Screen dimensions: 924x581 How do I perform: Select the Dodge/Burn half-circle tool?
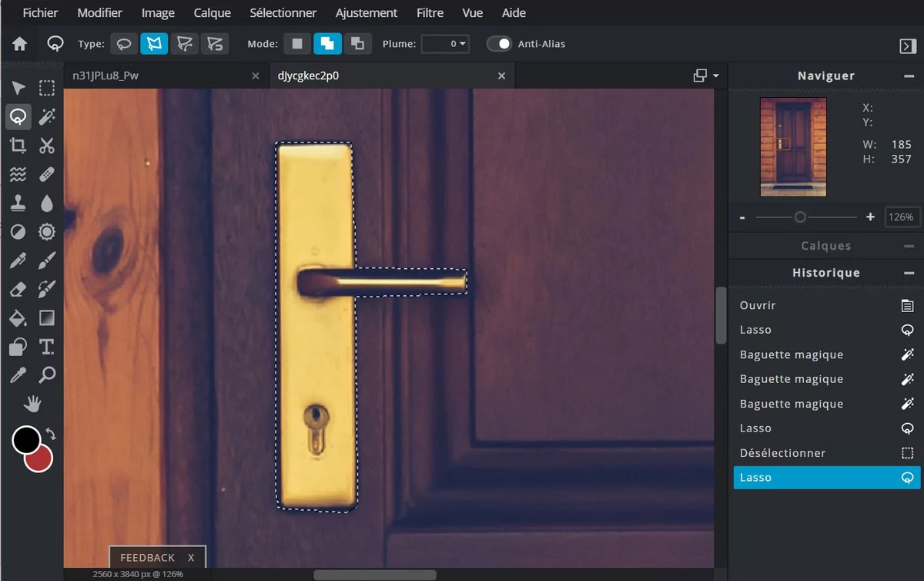click(18, 231)
